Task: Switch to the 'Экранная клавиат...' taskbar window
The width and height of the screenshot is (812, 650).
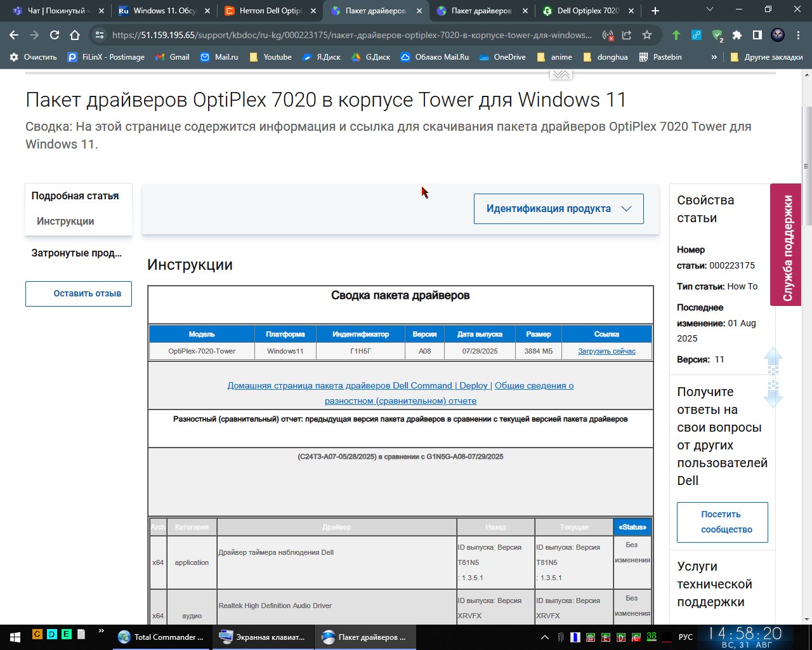Action: pyautogui.click(x=263, y=637)
